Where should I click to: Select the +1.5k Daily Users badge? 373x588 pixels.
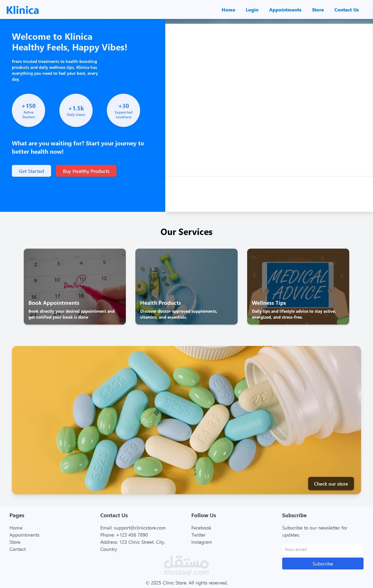(76, 110)
